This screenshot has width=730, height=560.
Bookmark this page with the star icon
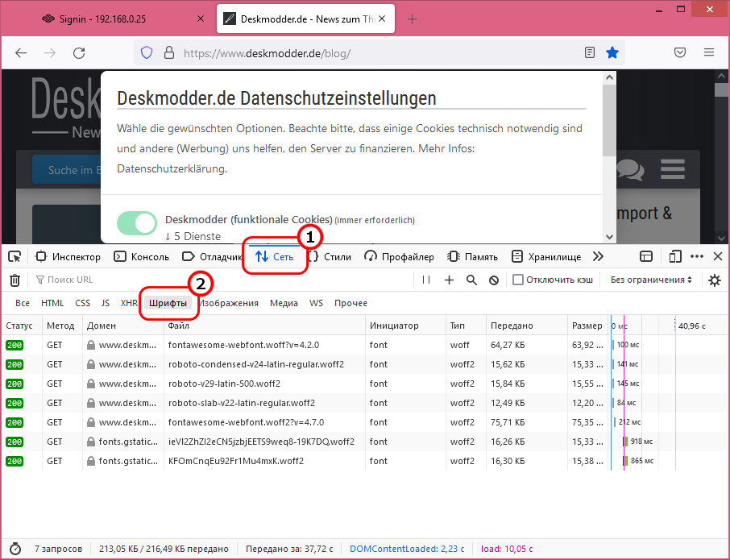click(612, 52)
